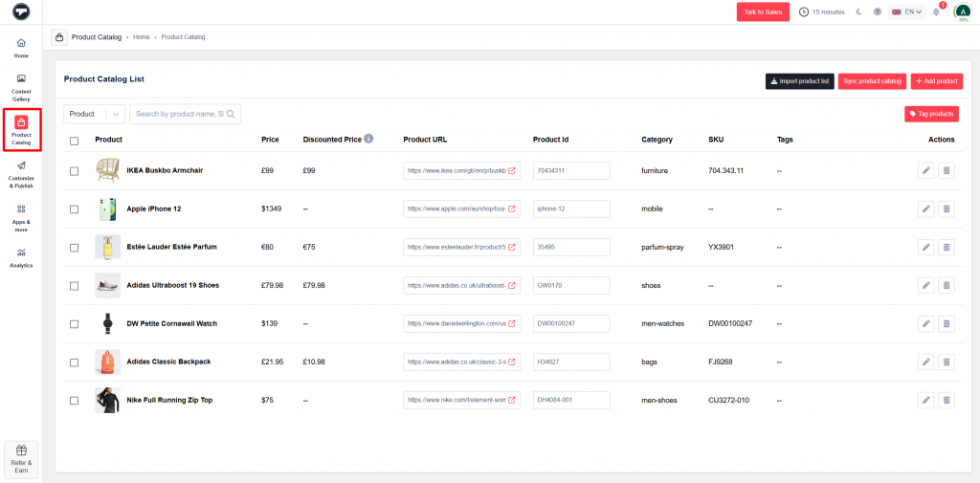Edit the IKEA Buskbo Armchair row

[925, 170]
